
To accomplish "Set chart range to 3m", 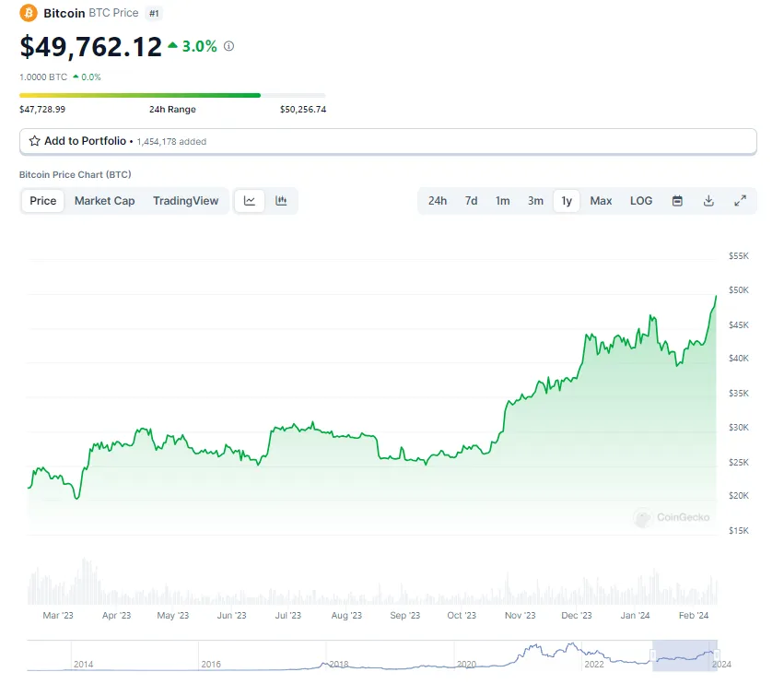I will pyautogui.click(x=535, y=201).
